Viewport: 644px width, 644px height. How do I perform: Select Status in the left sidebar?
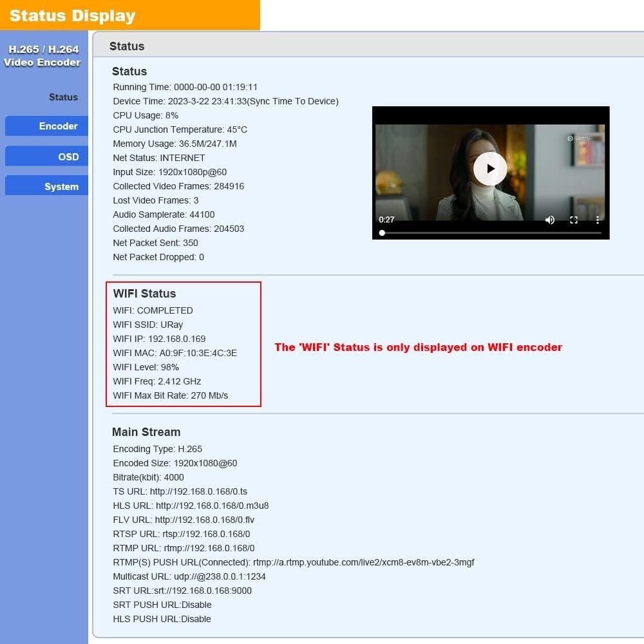[x=62, y=97]
